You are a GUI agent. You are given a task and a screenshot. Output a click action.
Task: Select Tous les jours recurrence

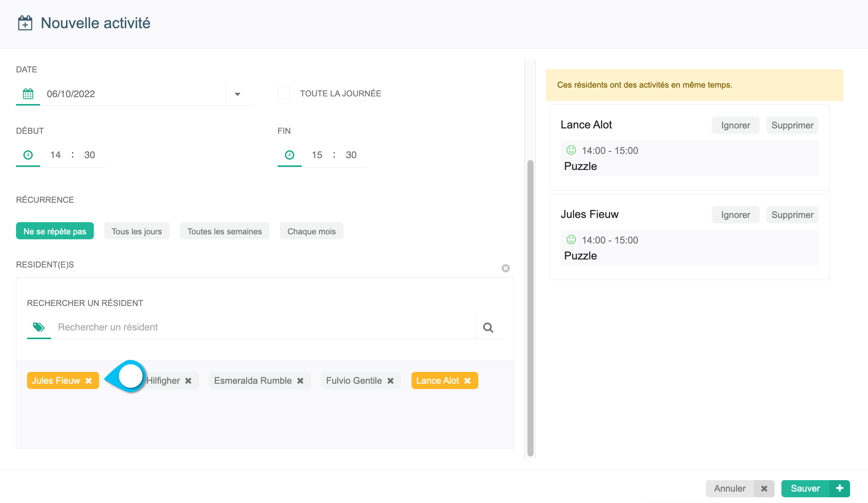(x=137, y=231)
